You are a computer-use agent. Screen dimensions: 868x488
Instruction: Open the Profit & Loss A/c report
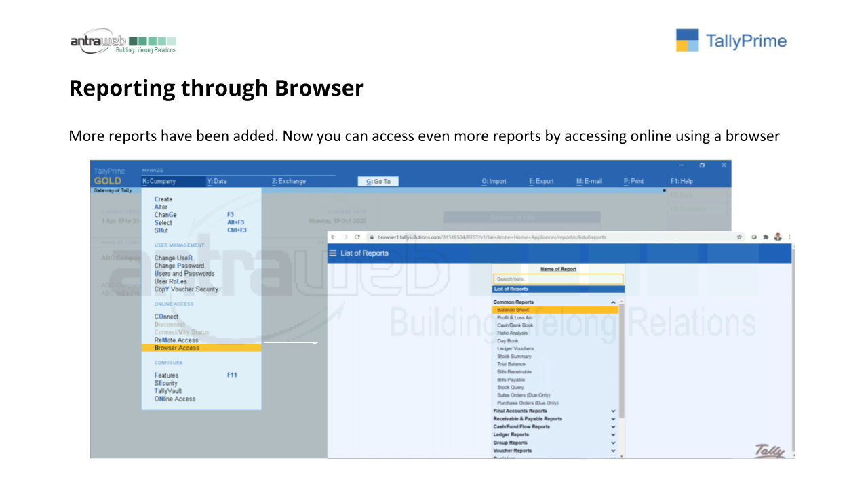[515, 317]
